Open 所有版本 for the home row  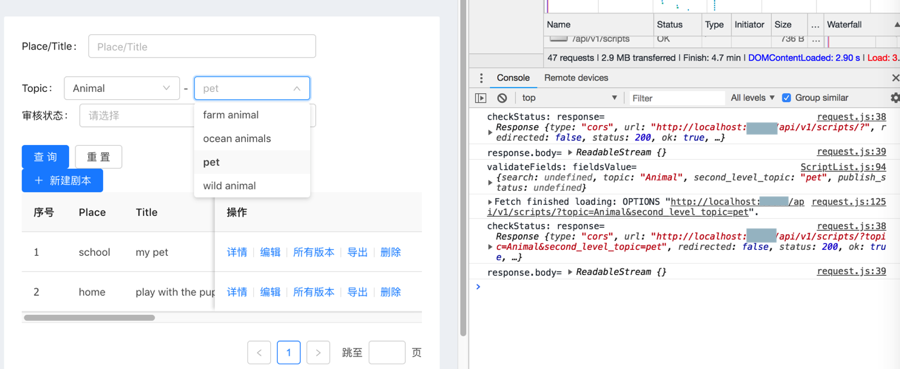pyautogui.click(x=314, y=292)
